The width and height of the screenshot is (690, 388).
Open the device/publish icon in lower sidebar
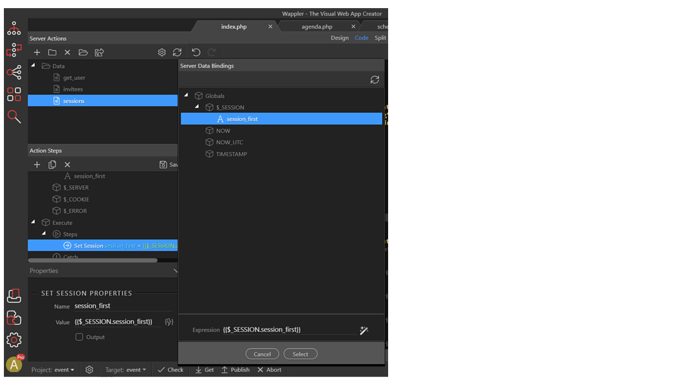point(14,296)
